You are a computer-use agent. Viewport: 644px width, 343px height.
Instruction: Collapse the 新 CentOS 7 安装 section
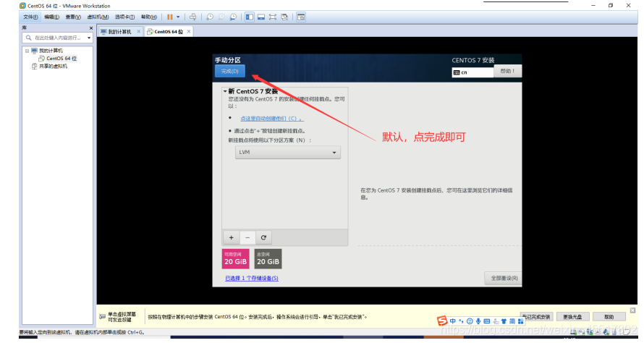[x=224, y=91]
